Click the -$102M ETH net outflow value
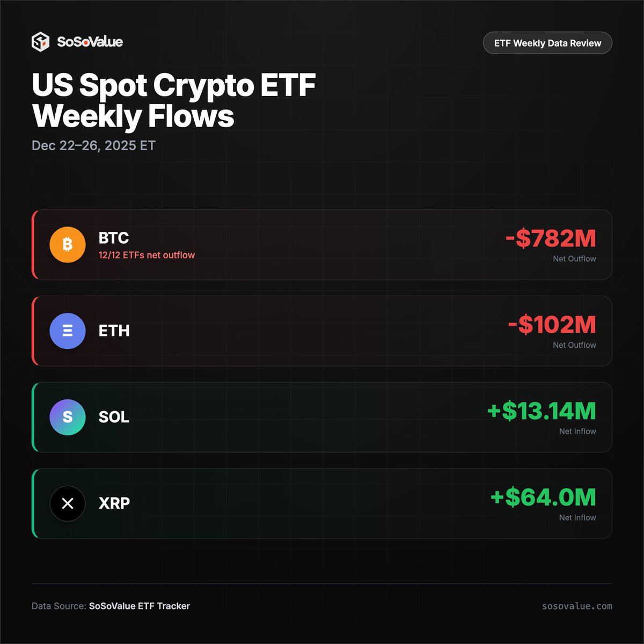Image resolution: width=644 pixels, height=644 pixels. 552,325
